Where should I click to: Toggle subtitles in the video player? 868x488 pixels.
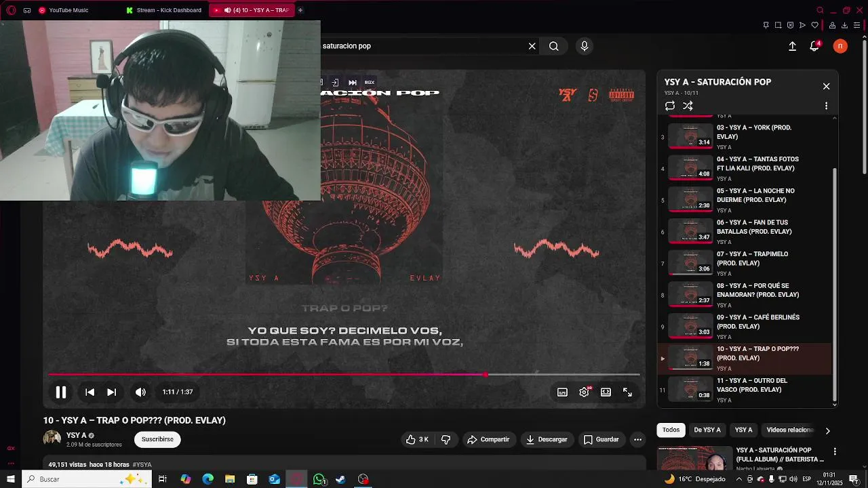562,392
